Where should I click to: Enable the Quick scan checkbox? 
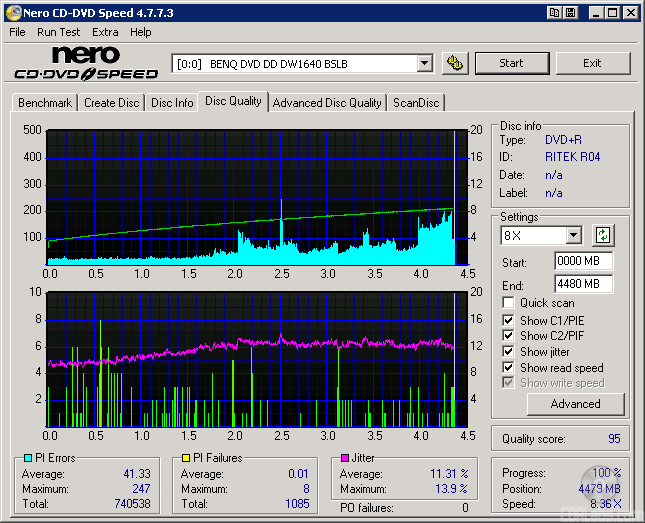(x=509, y=303)
